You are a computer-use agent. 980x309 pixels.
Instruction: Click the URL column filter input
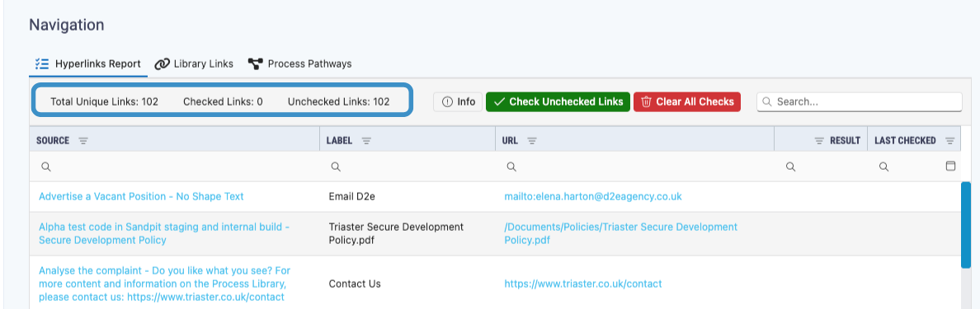click(x=634, y=166)
